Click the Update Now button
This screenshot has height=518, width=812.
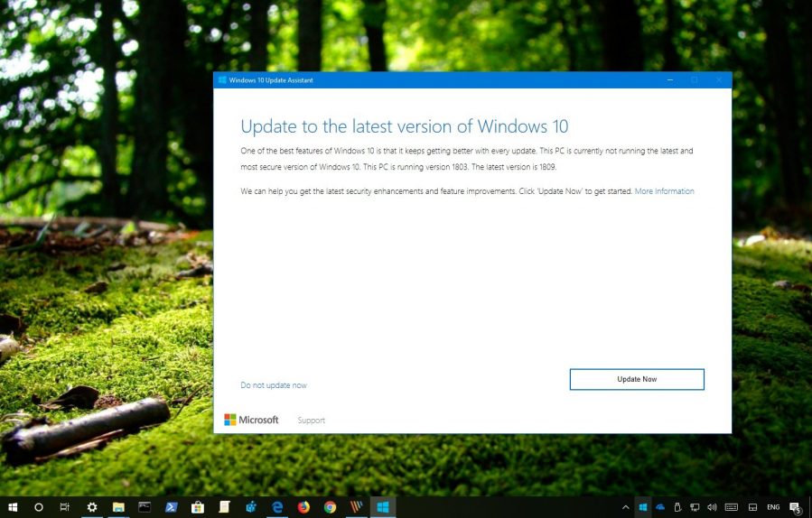pos(637,380)
